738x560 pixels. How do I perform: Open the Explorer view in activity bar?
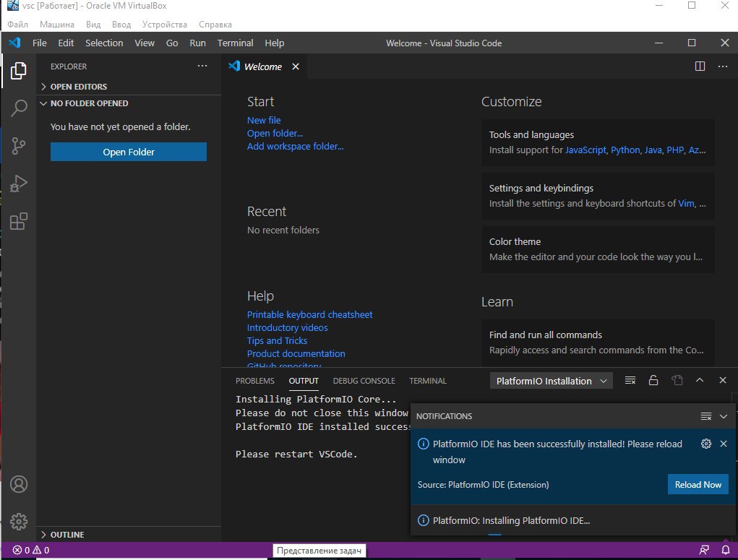[x=18, y=71]
